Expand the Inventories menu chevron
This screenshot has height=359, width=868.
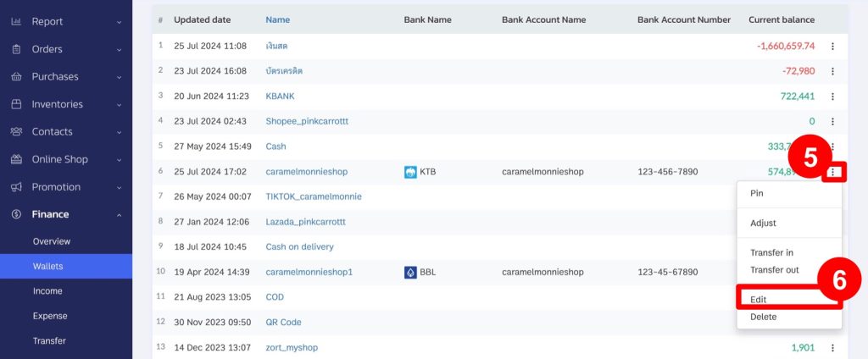tap(119, 104)
